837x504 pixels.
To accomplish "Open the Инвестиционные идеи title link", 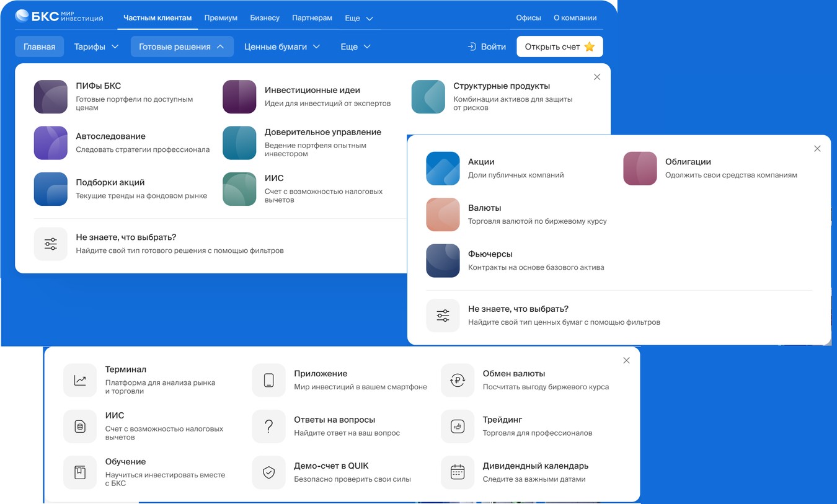I will (312, 90).
